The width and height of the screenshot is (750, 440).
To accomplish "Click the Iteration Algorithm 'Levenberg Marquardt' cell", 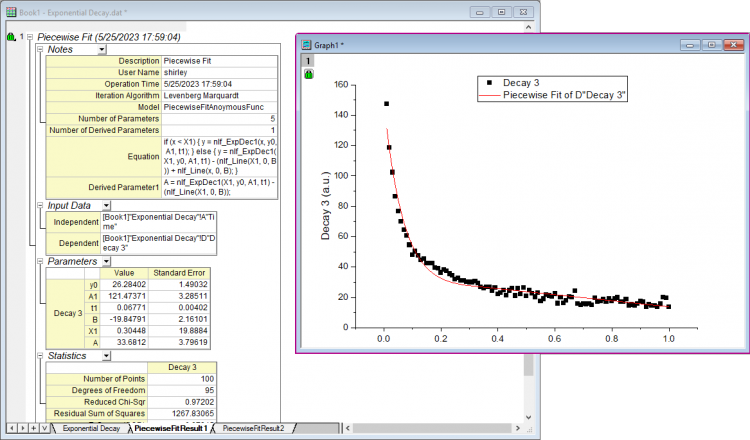I will (220, 96).
